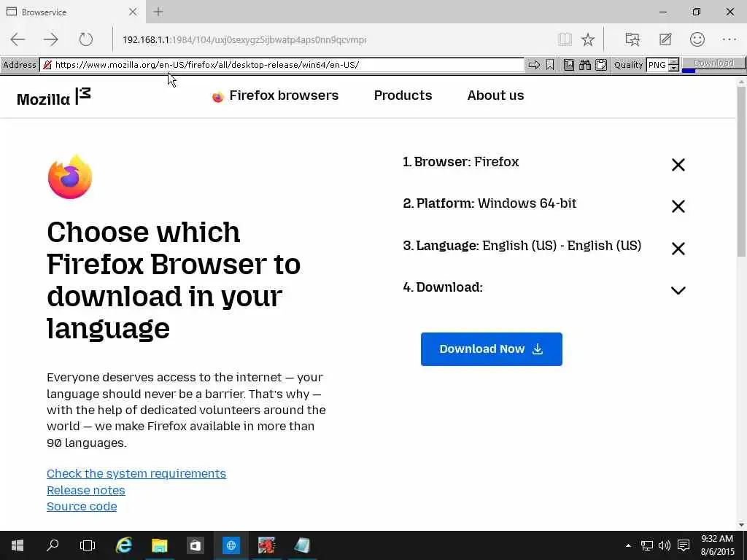The height and width of the screenshot is (560, 747).
Task: Refresh the page in Edge
Action: pyautogui.click(x=86, y=39)
